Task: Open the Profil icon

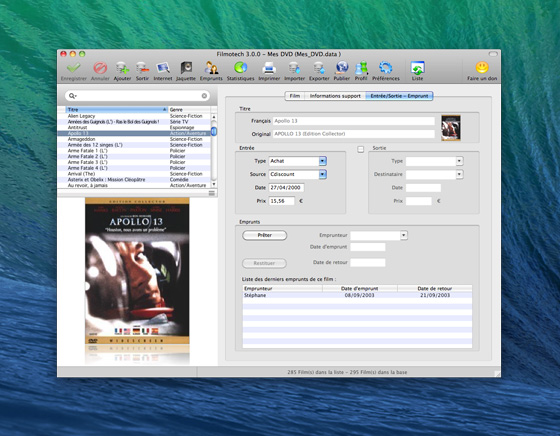Action: 361,67
